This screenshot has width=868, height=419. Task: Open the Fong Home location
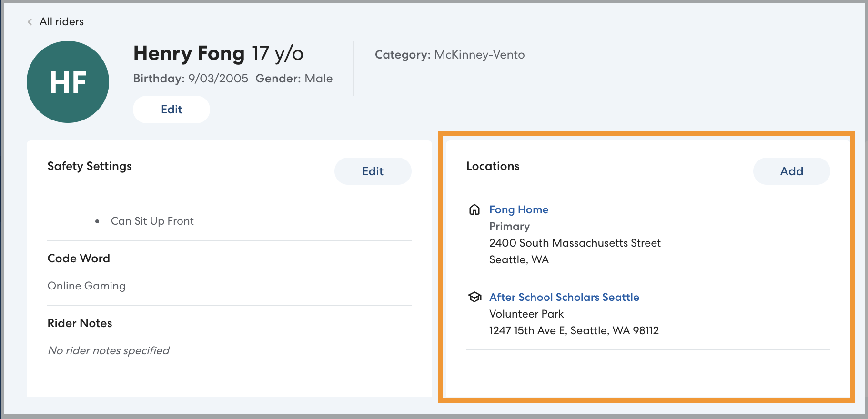pos(519,210)
